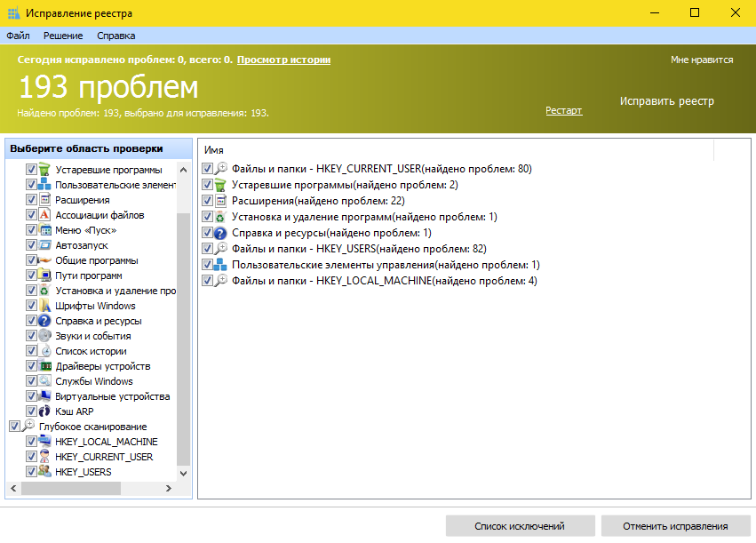Click the trash bin icon for Устаревшие программы in sidebar

[x=44, y=169]
